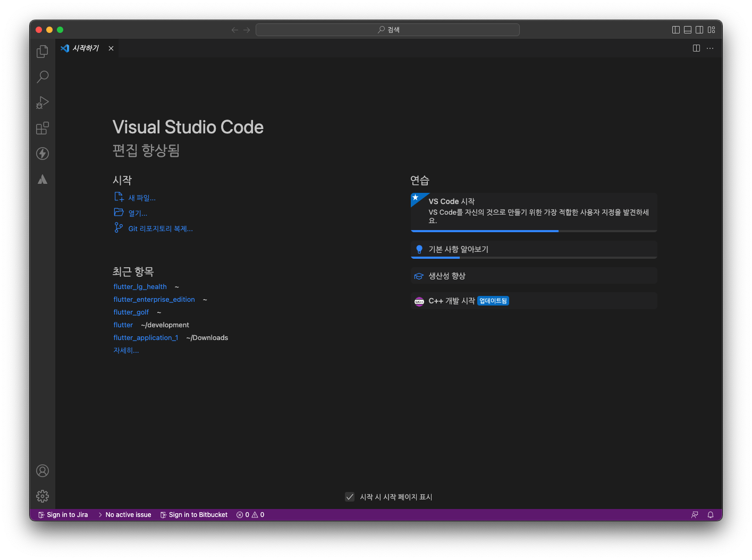Split the editor to the right

[x=696, y=48]
